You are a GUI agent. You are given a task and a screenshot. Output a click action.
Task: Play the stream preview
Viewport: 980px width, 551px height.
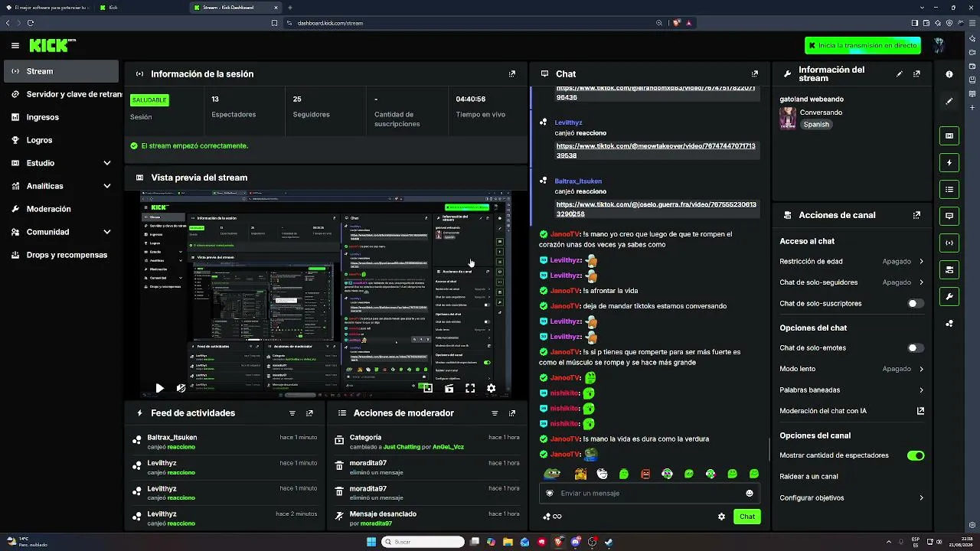(159, 388)
